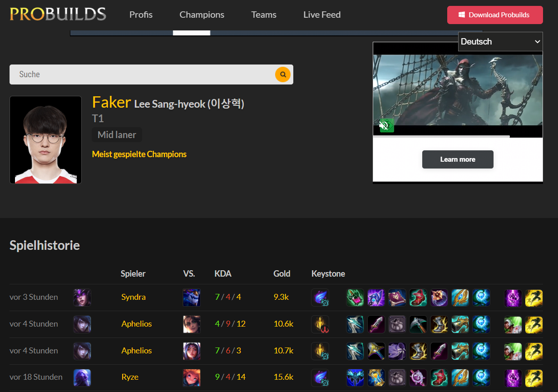Click the Download Probuilds button
The width and height of the screenshot is (558, 392).
click(495, 15)
